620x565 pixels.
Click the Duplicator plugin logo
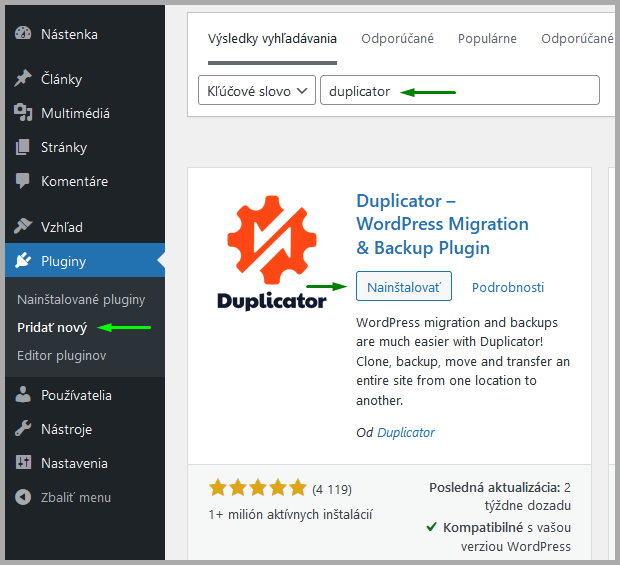(272, 253)
